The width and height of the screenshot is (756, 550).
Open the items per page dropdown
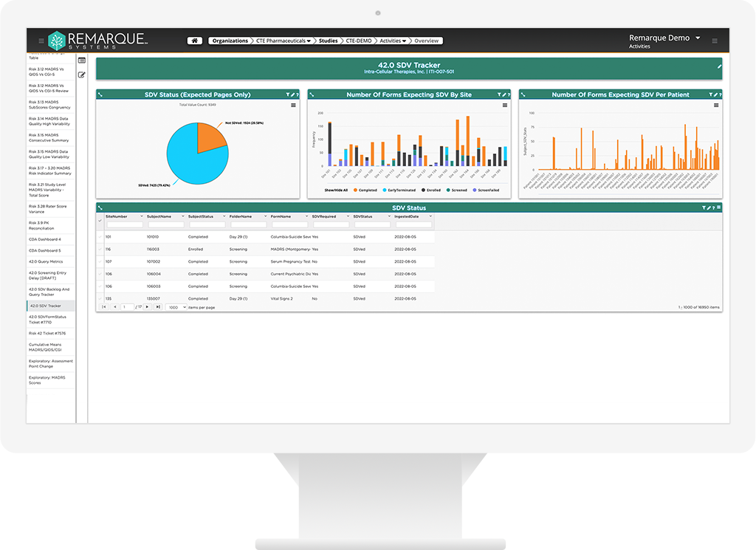(176, 307)
